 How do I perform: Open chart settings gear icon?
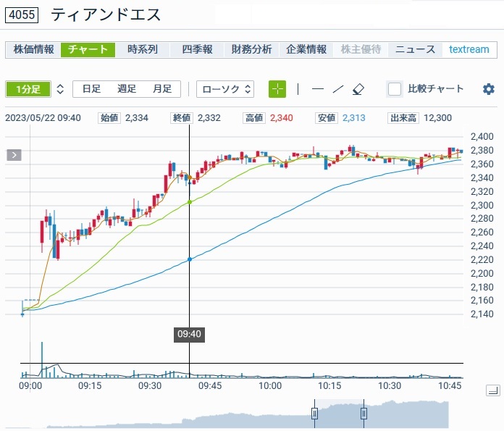489,89
